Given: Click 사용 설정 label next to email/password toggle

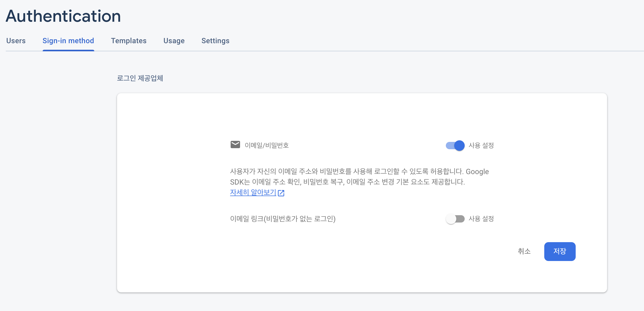Looking at the screenshot, I should pos(481,145).
